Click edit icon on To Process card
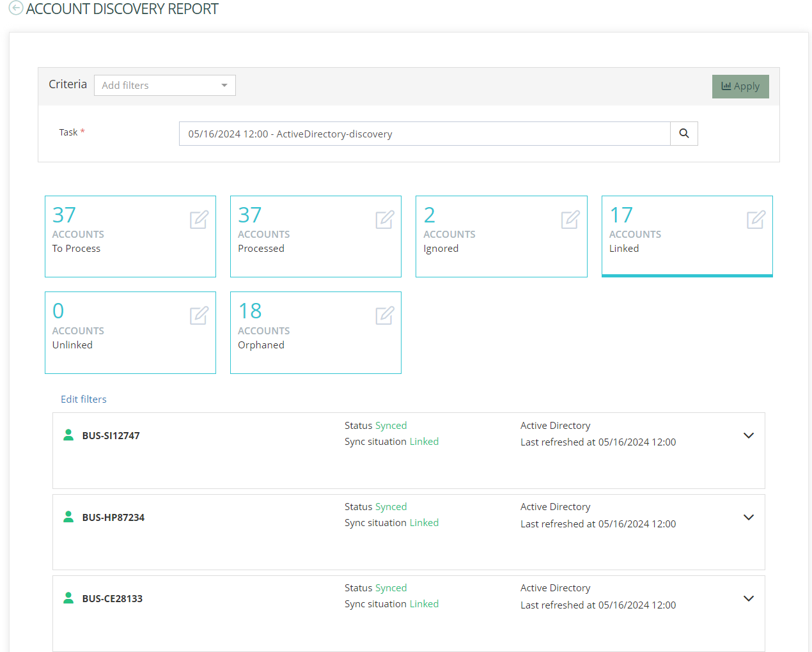 click(x=199, y=219)
